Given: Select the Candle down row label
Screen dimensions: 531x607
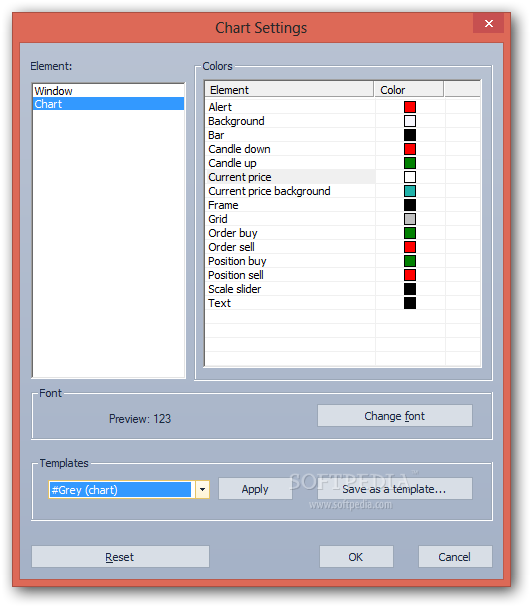Looking at the screenshot, I should click(239, 149).
